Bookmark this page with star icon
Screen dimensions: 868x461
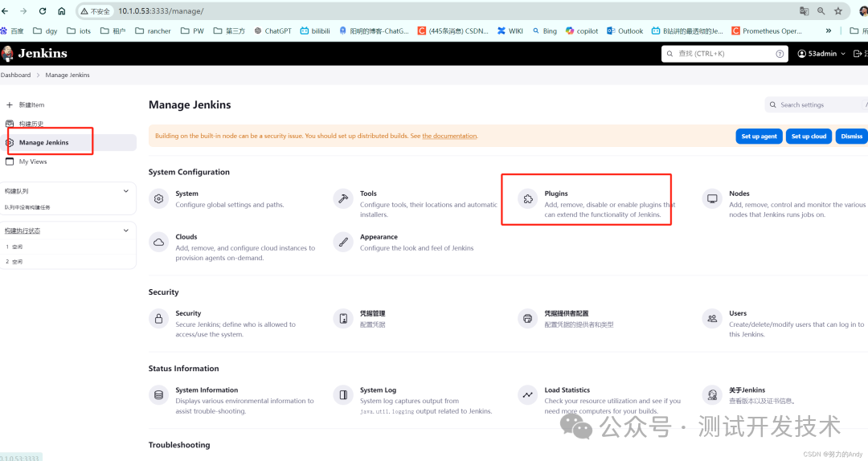click(x=838, y=10)
